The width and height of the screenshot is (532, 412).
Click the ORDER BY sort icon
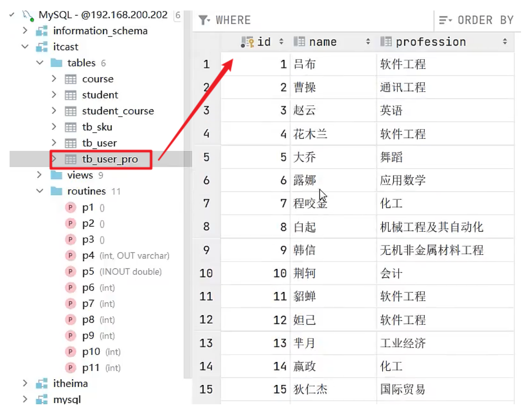click(445, 20)
